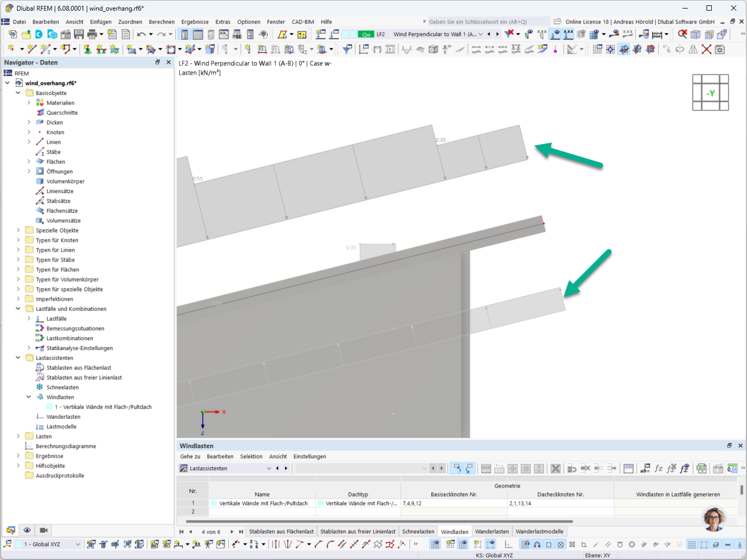This screenshot has height=560, width=747.
Task: Click the Basiseckknoten cell 7,4,9,12
Action: 454,503
